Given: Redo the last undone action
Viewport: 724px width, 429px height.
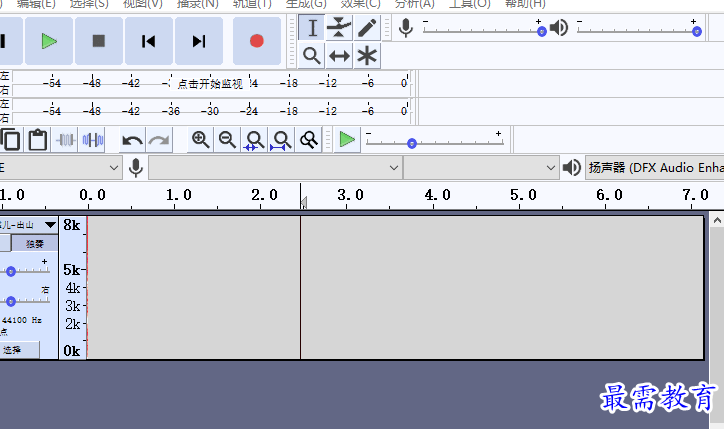Looking at the screenshot, I should [x=159, y=140].
